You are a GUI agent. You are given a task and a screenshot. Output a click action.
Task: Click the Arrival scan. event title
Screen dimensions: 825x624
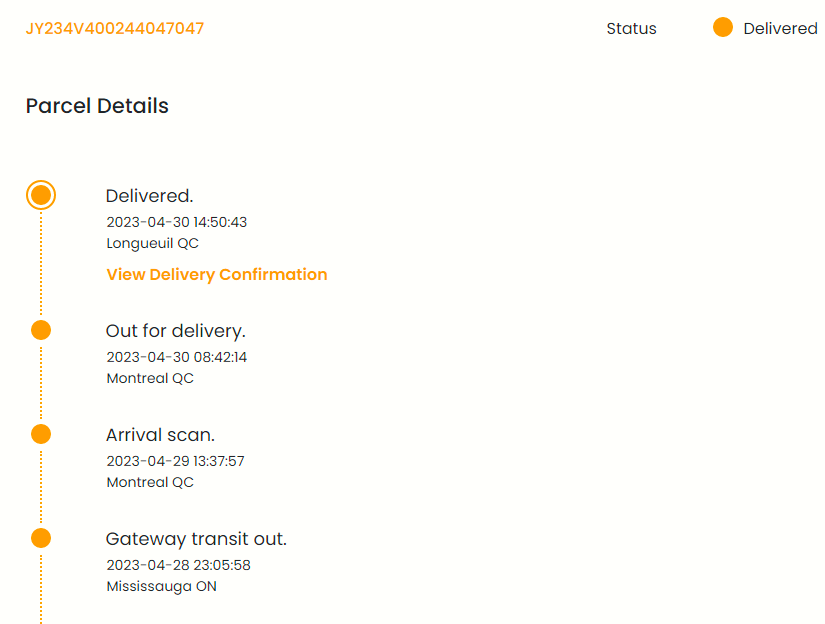pyautogui.click(x=160, y=435)
